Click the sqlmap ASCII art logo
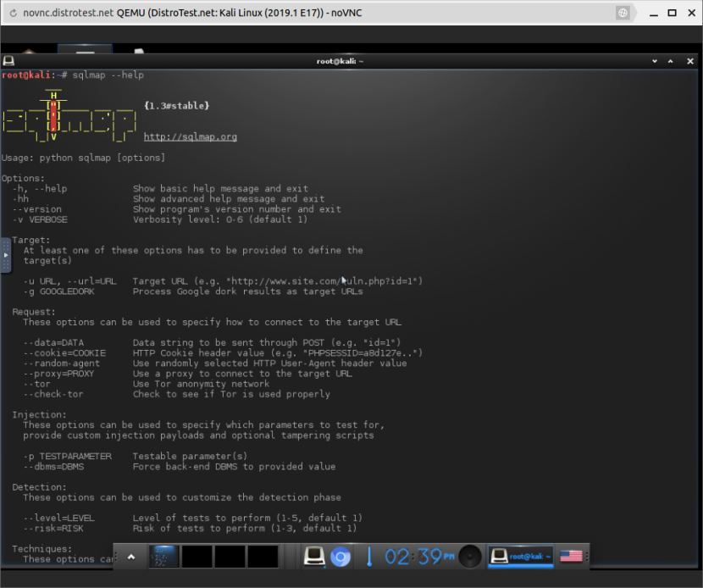 click(x=69, y=116)
